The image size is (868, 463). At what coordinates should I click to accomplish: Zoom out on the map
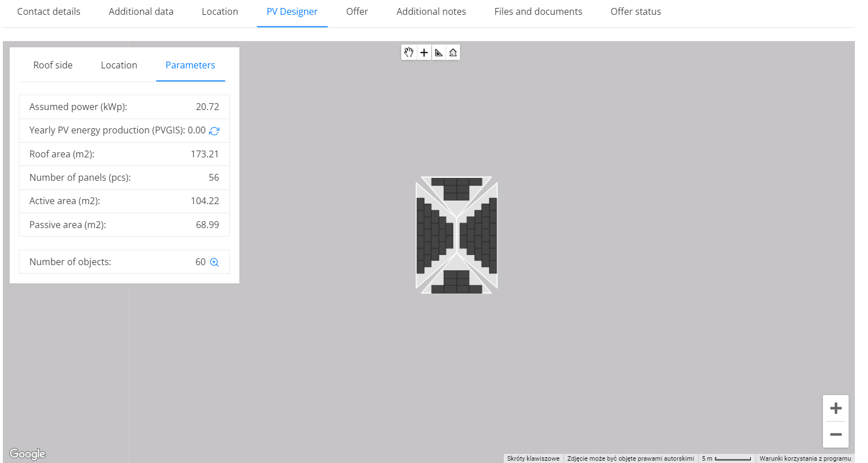836,434
